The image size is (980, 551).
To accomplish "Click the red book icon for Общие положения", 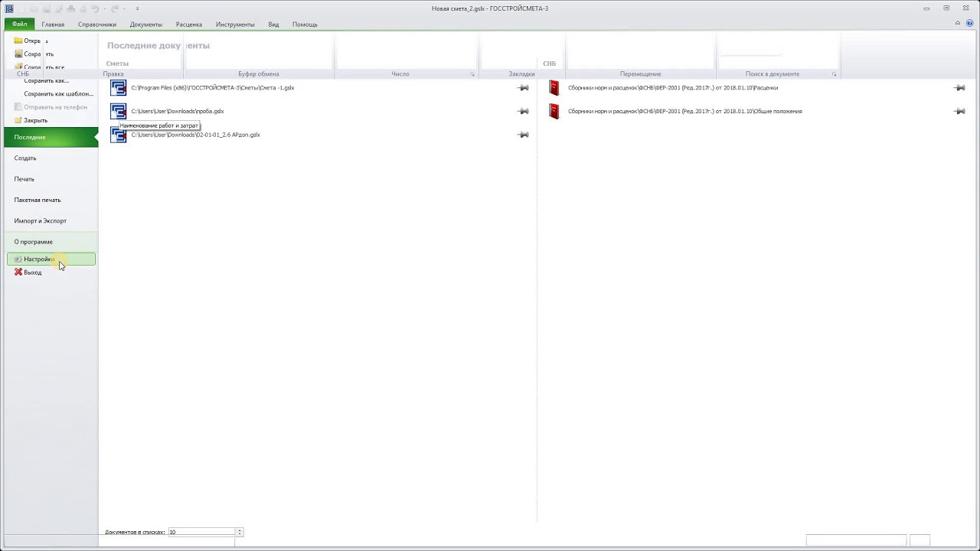I will pyautogui.click(x=554, y=111).
